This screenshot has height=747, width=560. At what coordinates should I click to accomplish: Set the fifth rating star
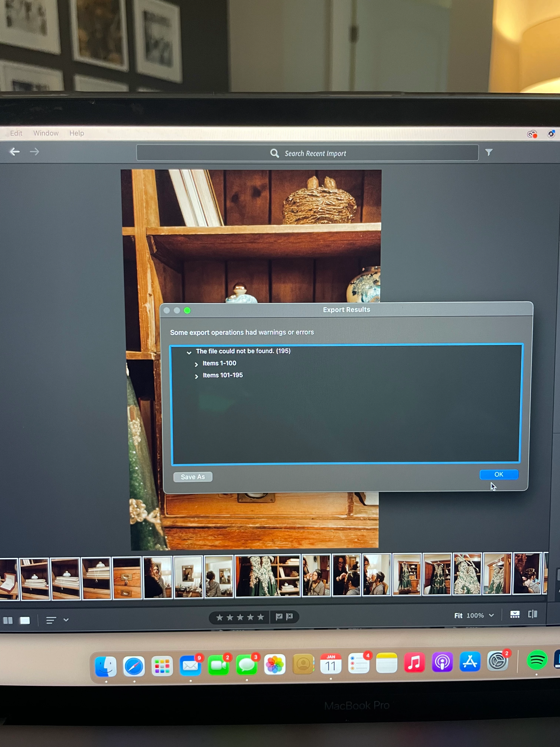(261, 617)
